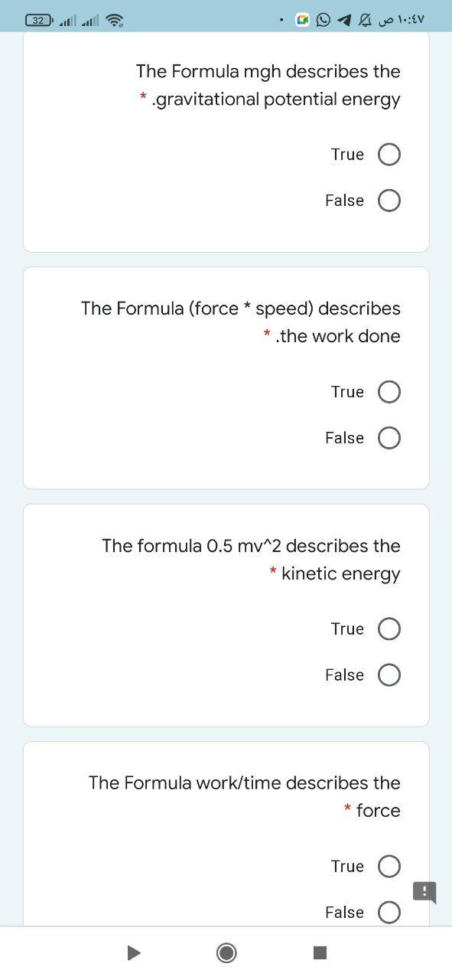
Task: Select False for the force * speed question
Action: click(x=389, y=437)
